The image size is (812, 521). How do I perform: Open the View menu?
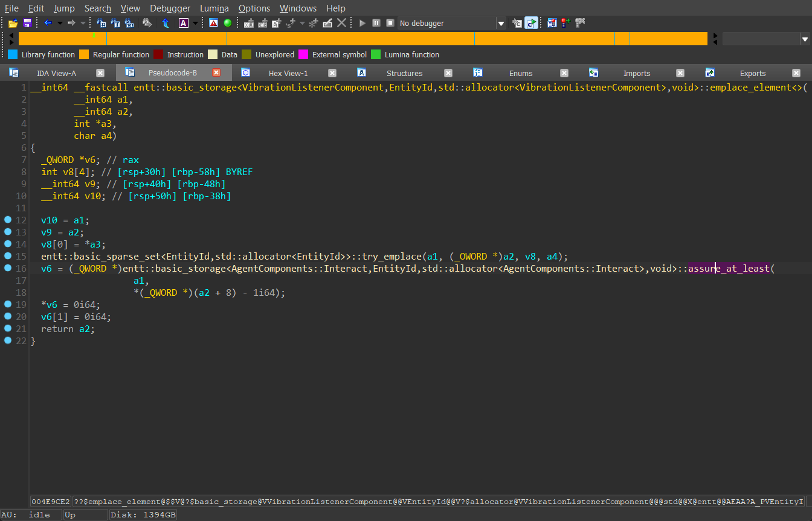(x=130, y=8)
